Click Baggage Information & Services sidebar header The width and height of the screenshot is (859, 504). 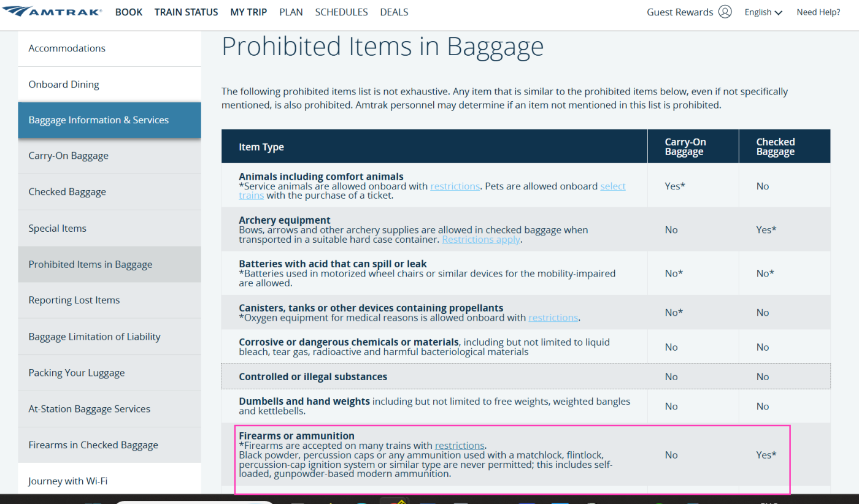pos(98,120)
